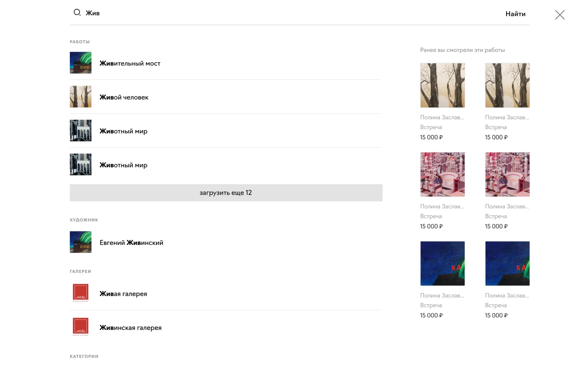Click Живительный мост thumbnail image

pyautogui.click(x=81, y=63)
